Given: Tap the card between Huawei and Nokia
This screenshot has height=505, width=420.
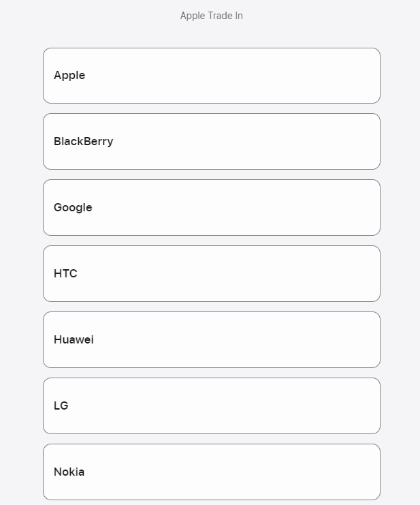Looking at the screenshot, I should pyautogui.click(x=211, y=406).
